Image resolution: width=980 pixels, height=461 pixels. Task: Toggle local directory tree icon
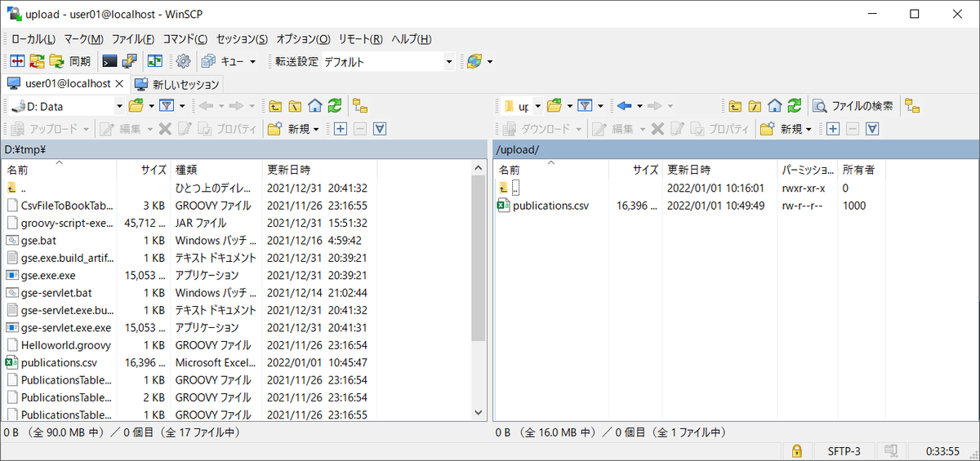pos(359,105)
